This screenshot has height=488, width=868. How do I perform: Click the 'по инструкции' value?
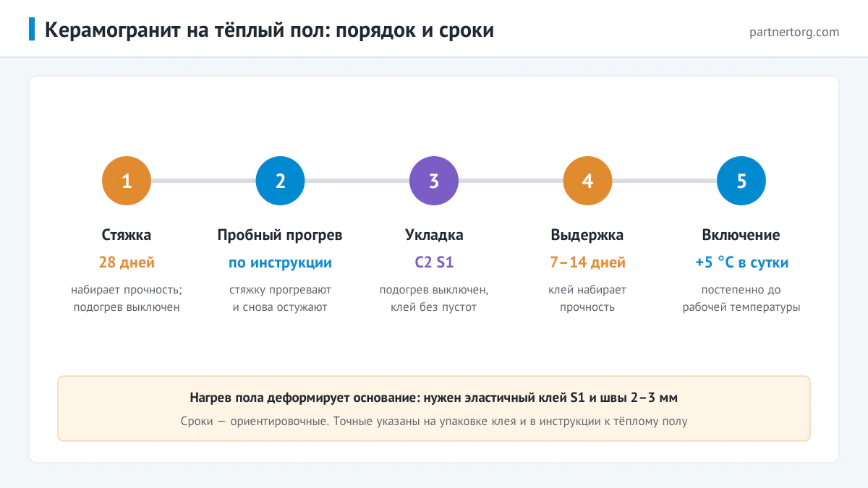coord(280,262)
